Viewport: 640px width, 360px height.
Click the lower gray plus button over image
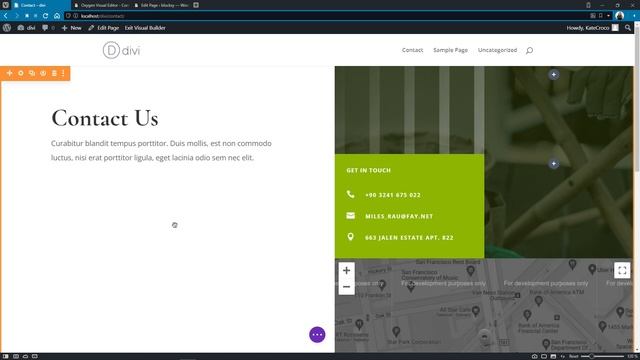coord(553,164)
